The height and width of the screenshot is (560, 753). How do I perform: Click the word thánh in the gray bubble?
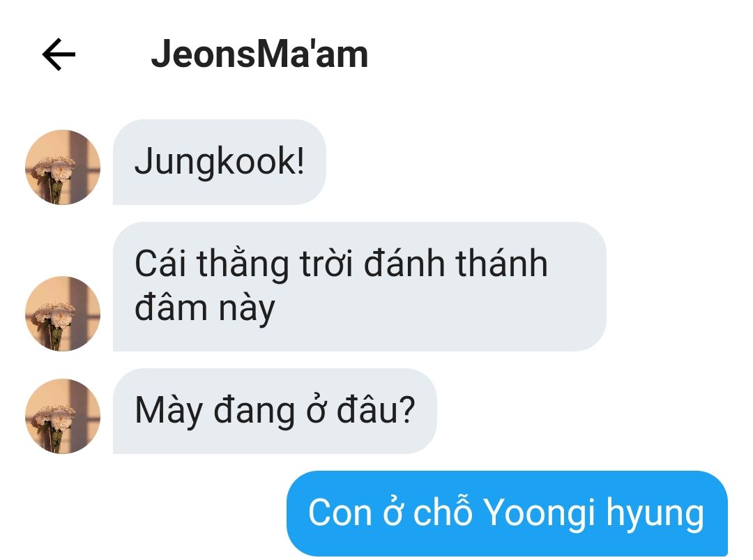(x=501, y=263)
